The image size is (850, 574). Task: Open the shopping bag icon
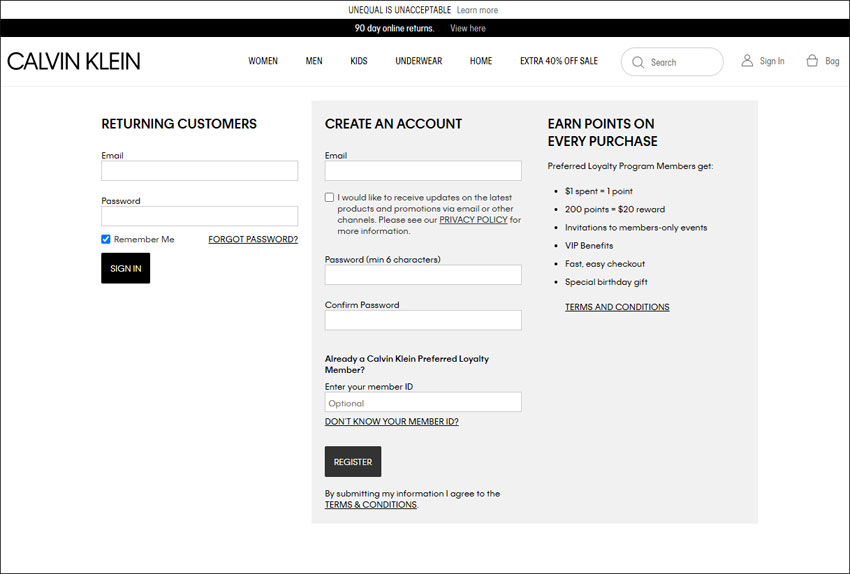(812, 61)
